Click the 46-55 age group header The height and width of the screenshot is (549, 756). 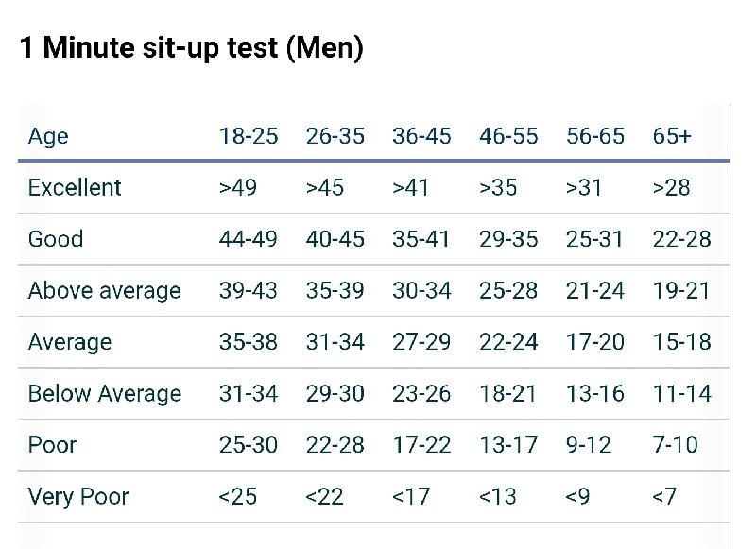pyautogui.click(x=508, y=136)
